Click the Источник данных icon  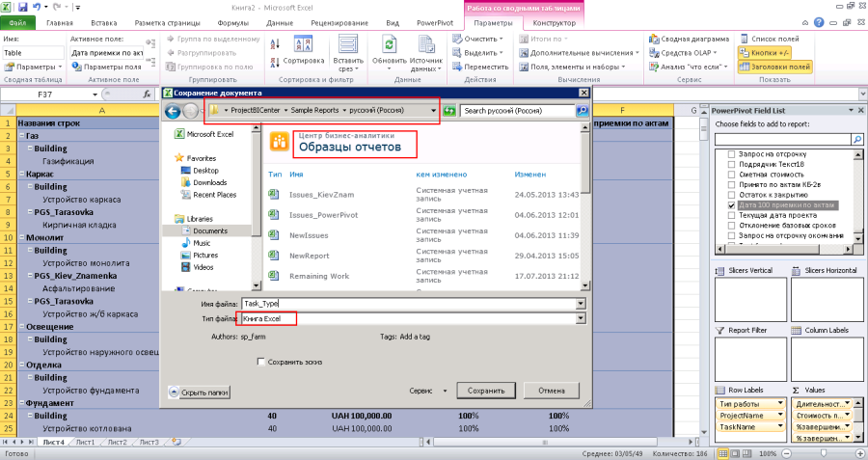click(x=425, y=44)
